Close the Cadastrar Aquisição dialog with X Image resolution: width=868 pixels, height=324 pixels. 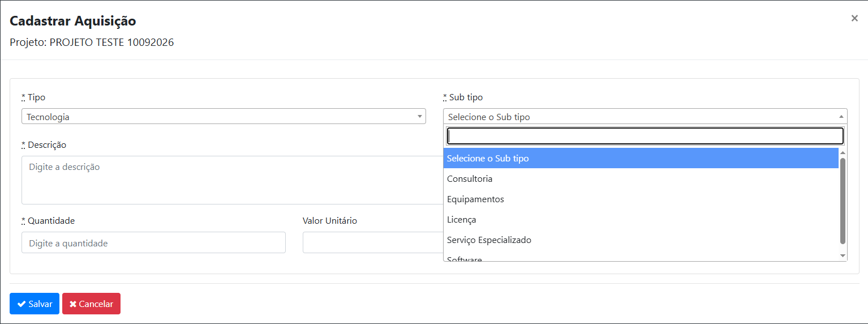click(854, 18)
